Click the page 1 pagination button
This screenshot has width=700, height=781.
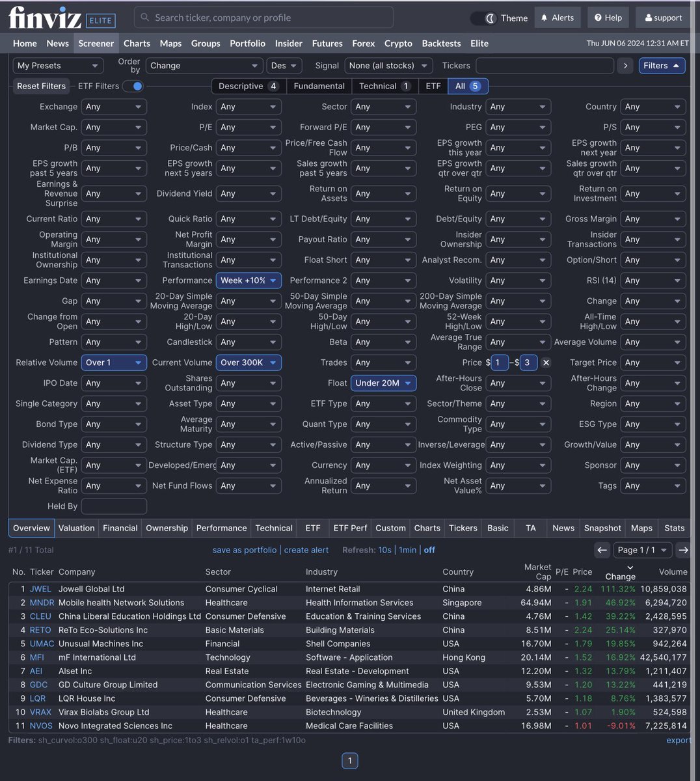tap(350, 760)
